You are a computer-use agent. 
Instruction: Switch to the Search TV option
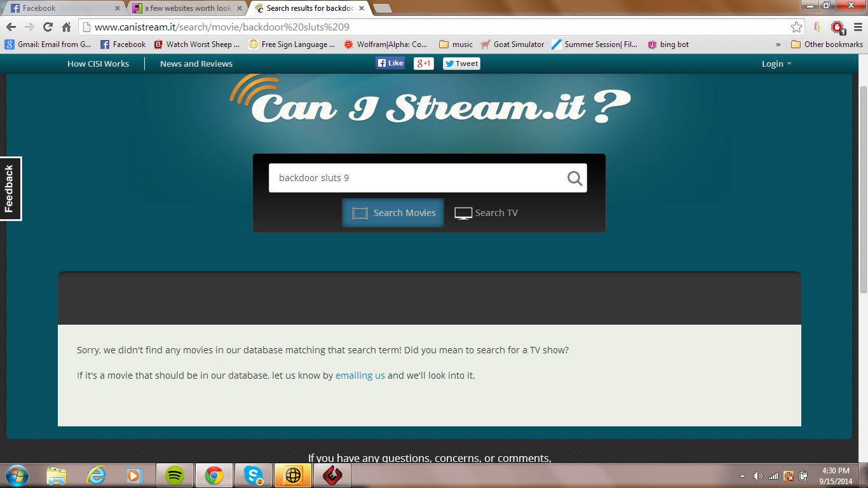486,213
